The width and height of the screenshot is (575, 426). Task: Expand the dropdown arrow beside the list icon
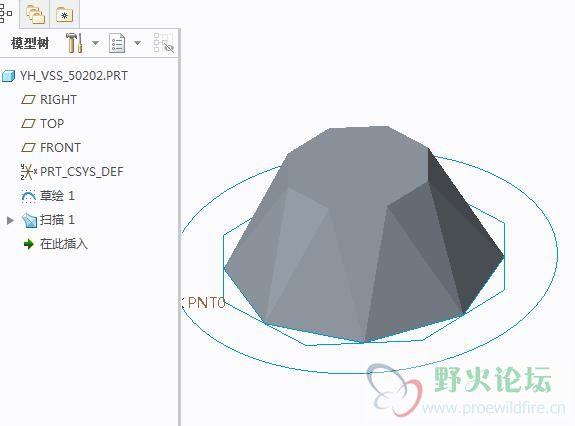pyautogui.click(x=138, y=43)
